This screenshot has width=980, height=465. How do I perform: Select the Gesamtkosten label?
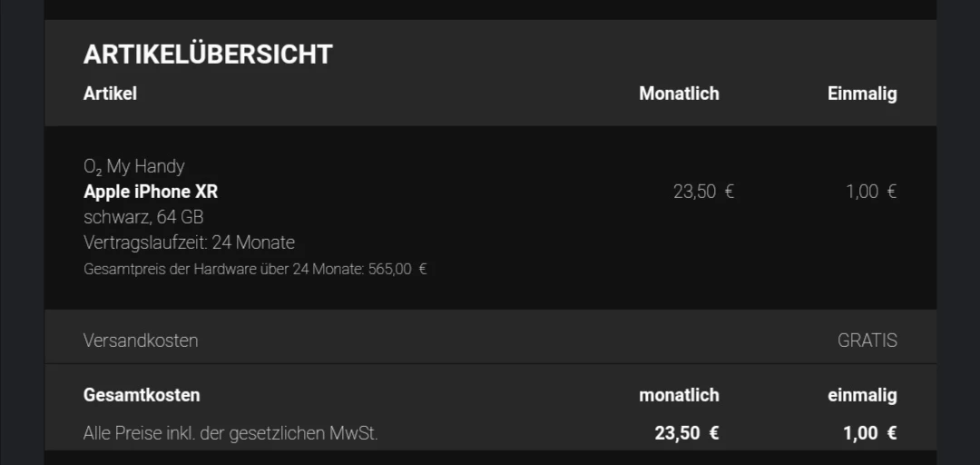(142, 396)
